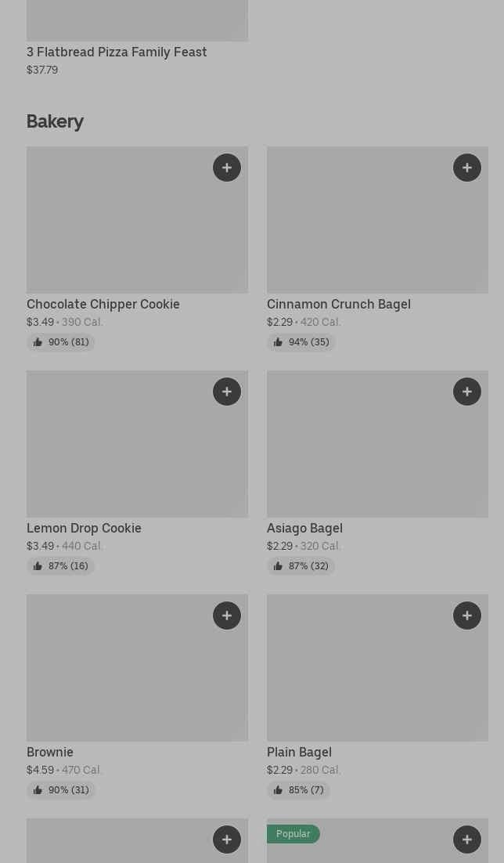
Task: Click plus button below Brownie rating
Action: point(227,840)
